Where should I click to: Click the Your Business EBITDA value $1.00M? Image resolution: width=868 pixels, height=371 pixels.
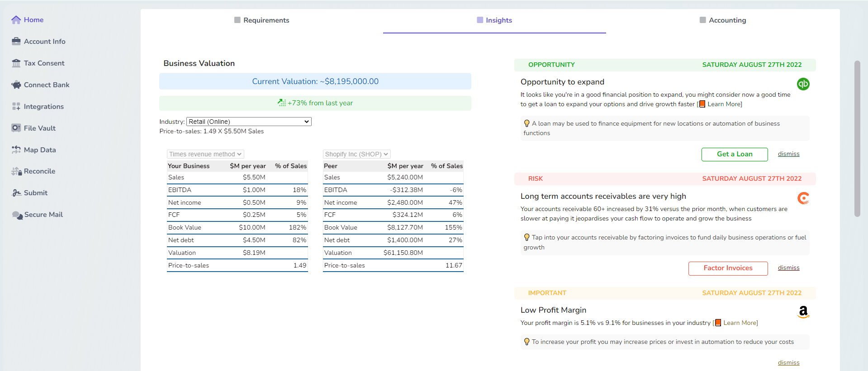tap(254, 190)
